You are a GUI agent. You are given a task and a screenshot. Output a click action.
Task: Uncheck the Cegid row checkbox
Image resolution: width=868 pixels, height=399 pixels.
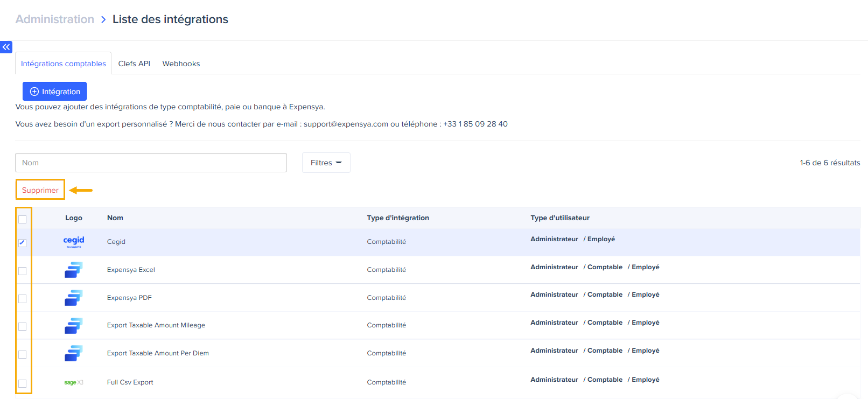[x=22, y=243]
